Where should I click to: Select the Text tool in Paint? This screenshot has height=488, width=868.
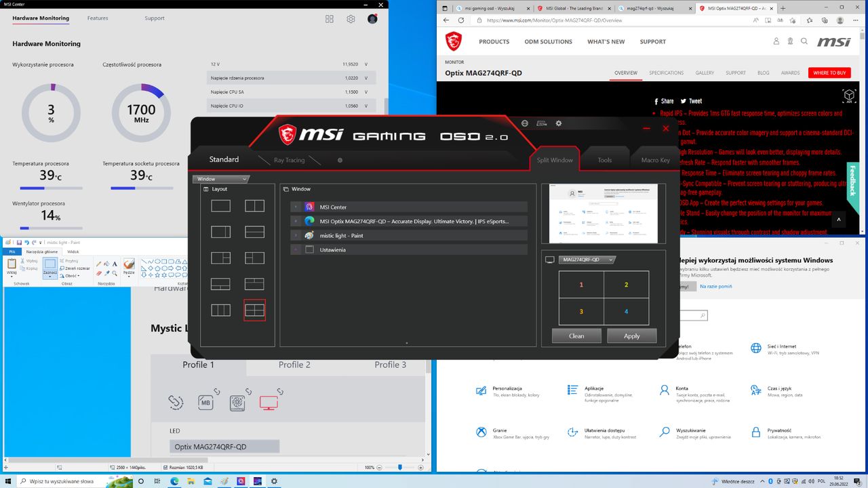point(115,264)
